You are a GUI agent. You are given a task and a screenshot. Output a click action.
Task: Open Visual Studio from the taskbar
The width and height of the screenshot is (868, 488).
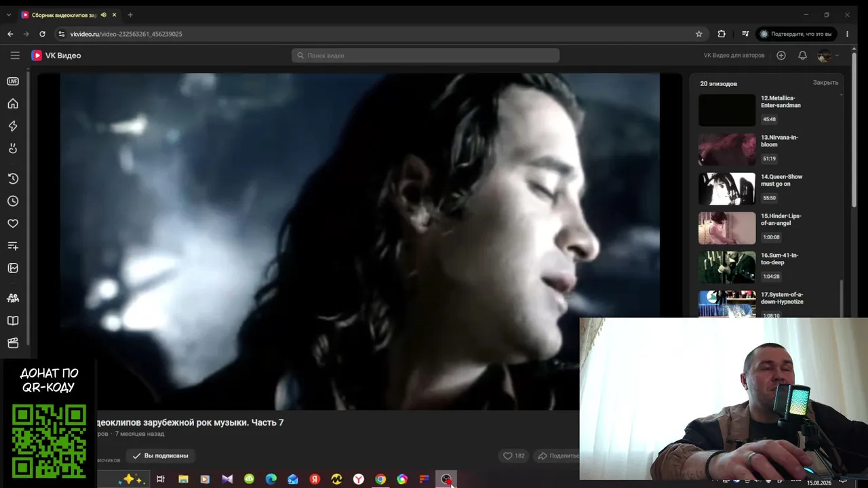pos(227,479)
